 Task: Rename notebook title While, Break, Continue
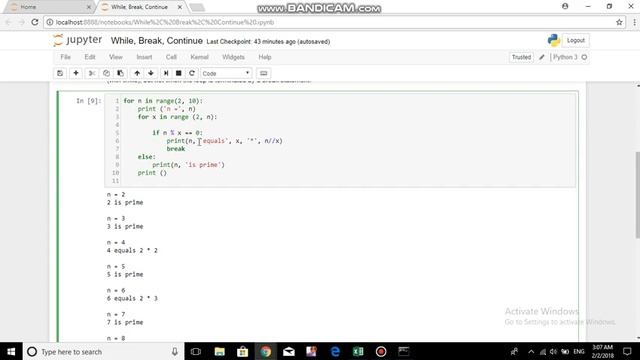[x=157, y=41]
